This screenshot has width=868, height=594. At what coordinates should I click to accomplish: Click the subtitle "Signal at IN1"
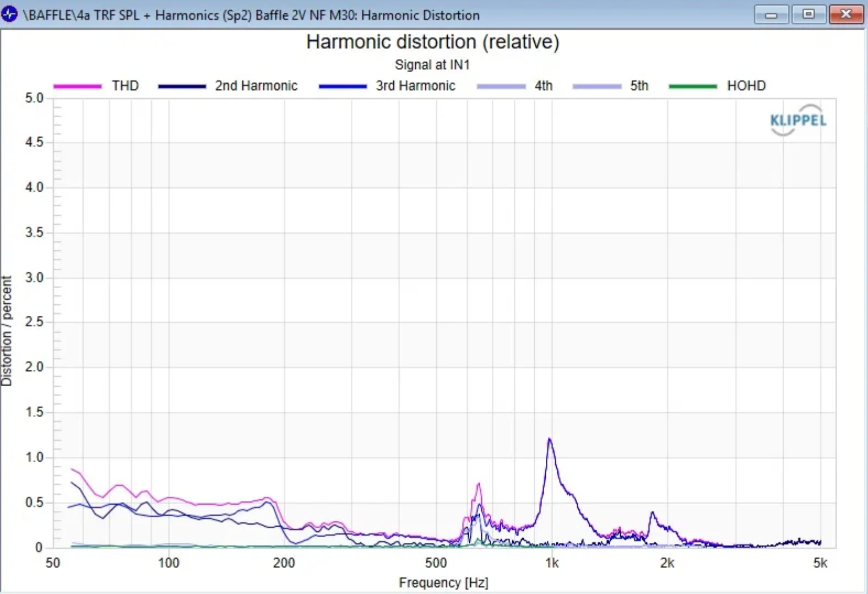click(432, 65)
